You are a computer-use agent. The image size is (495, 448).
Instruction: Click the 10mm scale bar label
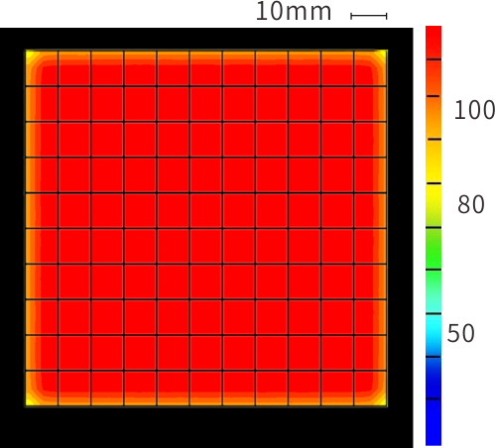point(294,12)
